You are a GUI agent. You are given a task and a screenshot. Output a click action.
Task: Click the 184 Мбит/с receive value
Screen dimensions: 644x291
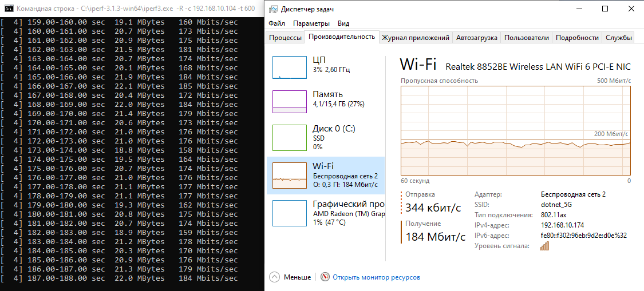tap(436, 237)
